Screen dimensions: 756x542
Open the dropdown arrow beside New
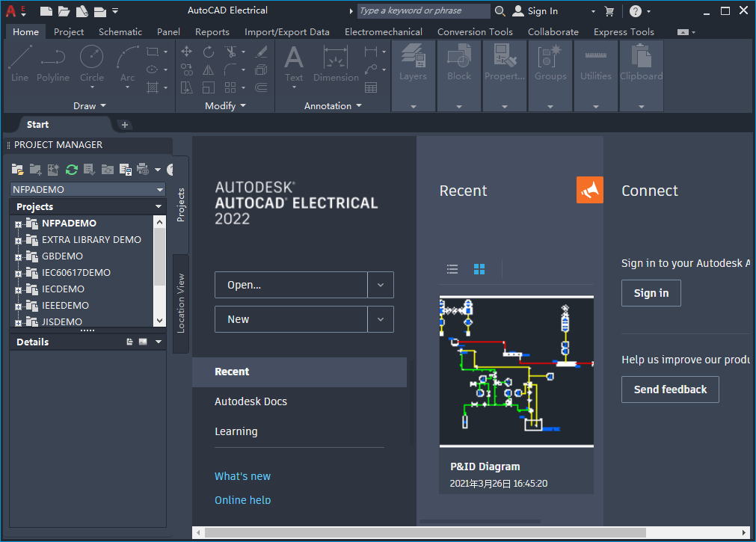coord(381,319)
